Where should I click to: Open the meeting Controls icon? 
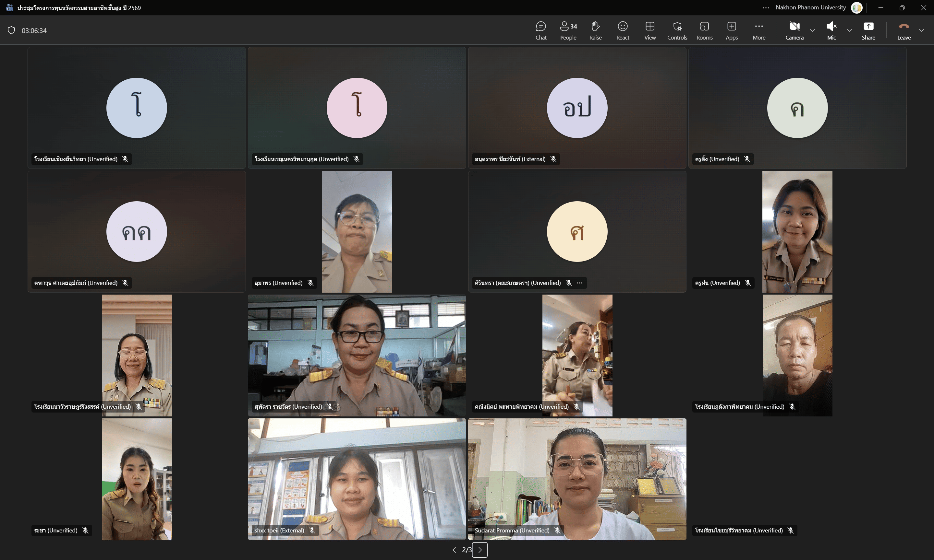(x=677, y=30)
